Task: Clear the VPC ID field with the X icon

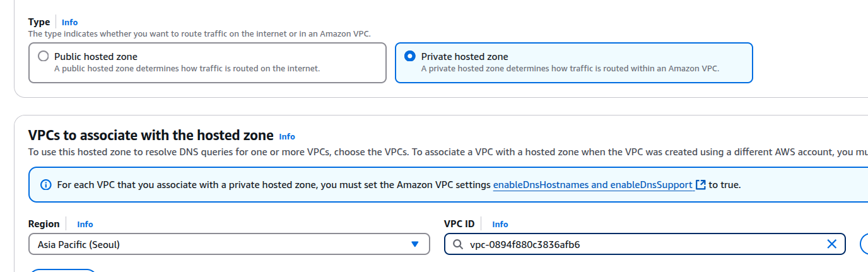Action: [831, 244]
